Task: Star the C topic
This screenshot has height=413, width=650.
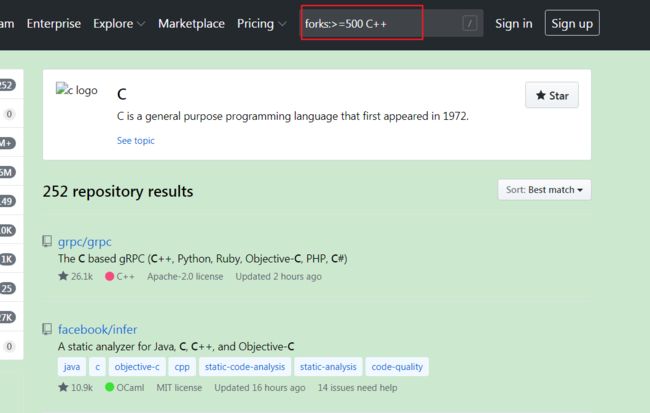Action: (x=552, y=95)
